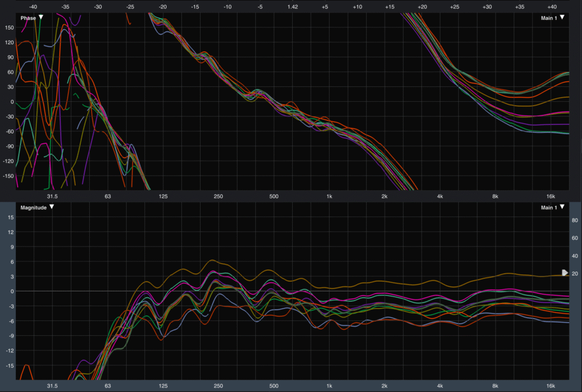Image resolution: width=582 pixels, height=392 pixels.
Task: Click the 15 dB label on Magnitude axis
Action: 10,218
